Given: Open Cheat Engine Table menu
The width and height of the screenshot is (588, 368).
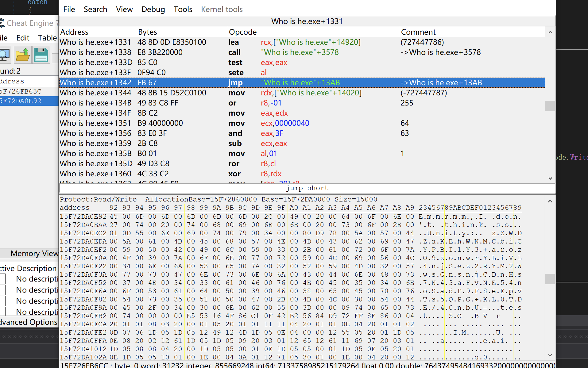Looking at the screenshot, I should point(47,38).
